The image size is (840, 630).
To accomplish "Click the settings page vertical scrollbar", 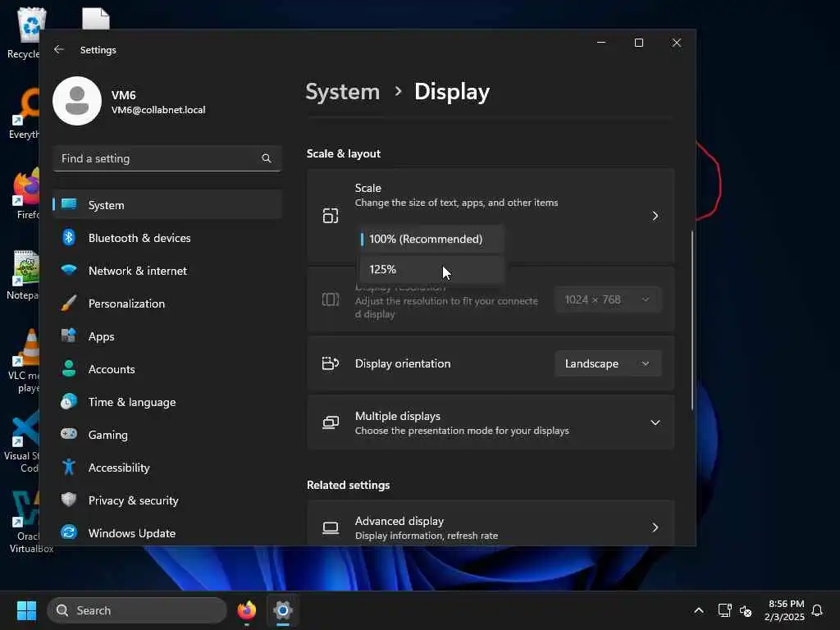I will pos(692,321).
